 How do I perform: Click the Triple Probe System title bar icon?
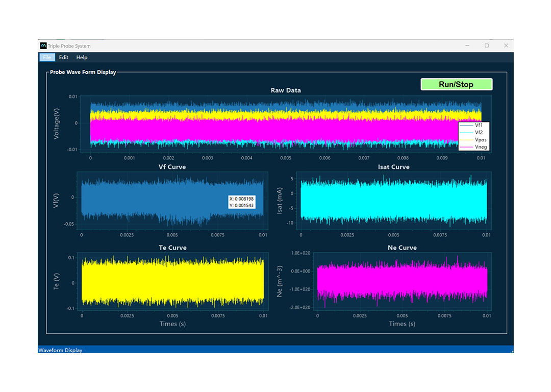(x=43, y=46)
